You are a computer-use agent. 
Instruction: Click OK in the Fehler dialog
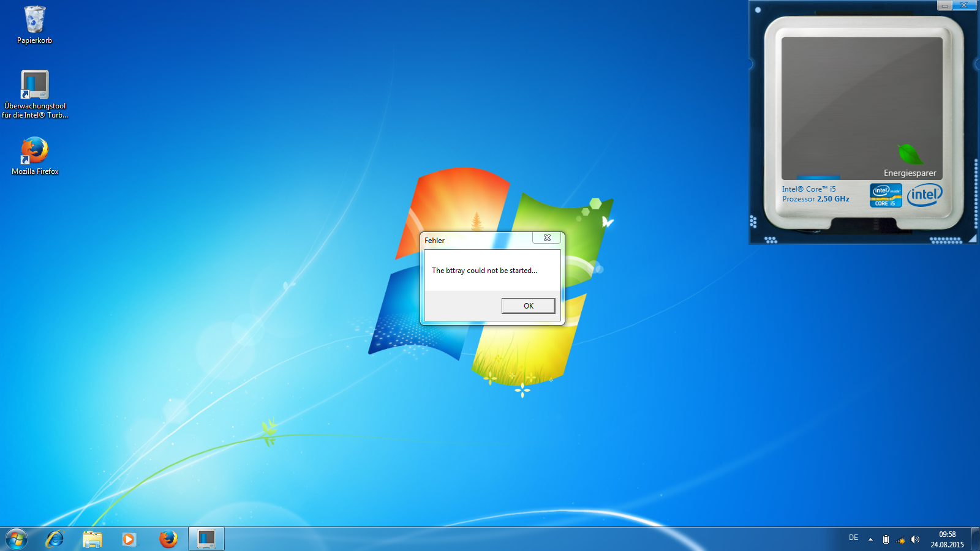(x=528, y=305)
